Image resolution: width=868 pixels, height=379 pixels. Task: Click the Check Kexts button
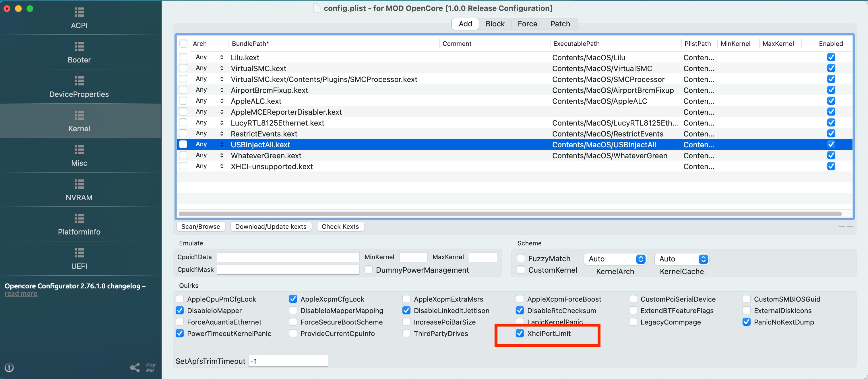pos(340,226)
